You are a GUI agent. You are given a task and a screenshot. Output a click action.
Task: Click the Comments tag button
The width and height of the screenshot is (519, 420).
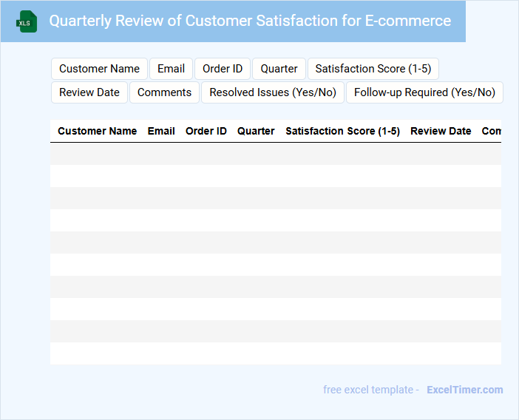pos(164,92)
